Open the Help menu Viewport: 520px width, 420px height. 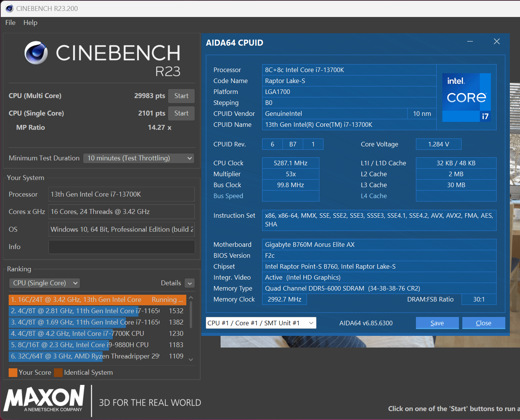(30, 23)
